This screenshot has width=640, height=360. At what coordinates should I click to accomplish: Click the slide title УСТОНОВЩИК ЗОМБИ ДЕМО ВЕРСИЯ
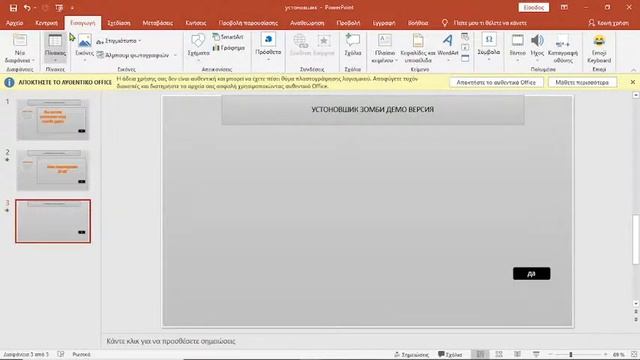click(373, 109)
